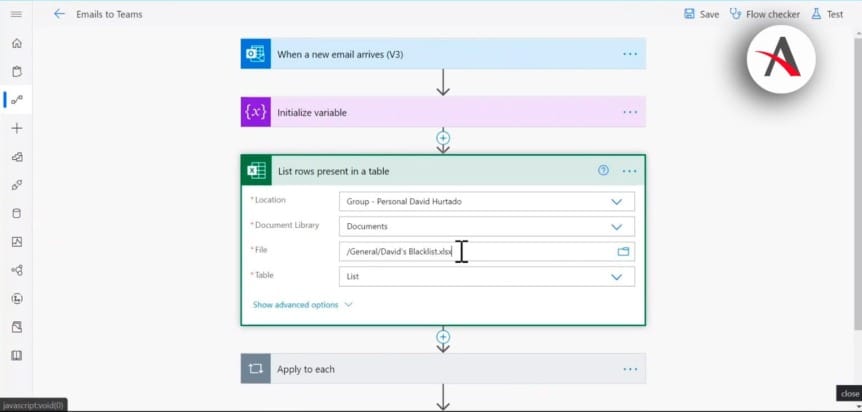
Task: Click into the File path field
Action: (x=487, y=251)
